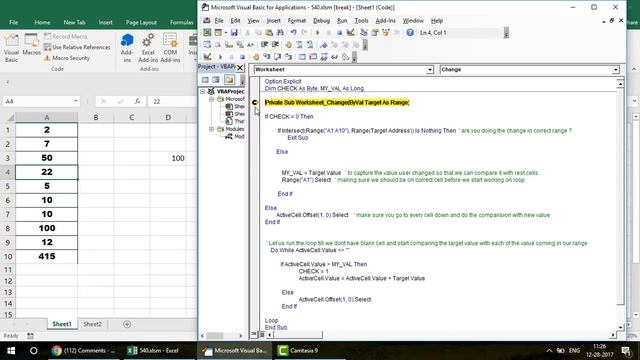Undo the last edit in the VBA toolbar
This screenshot has width=640, height=360.
tap(293, 33)
